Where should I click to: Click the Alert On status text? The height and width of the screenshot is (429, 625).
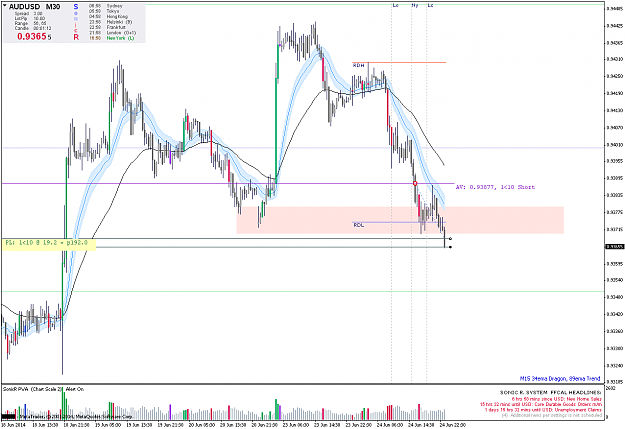click(75, 389)
